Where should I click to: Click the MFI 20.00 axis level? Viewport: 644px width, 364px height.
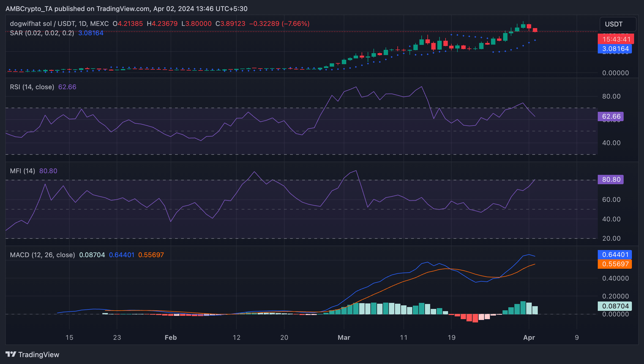point(611,238)
